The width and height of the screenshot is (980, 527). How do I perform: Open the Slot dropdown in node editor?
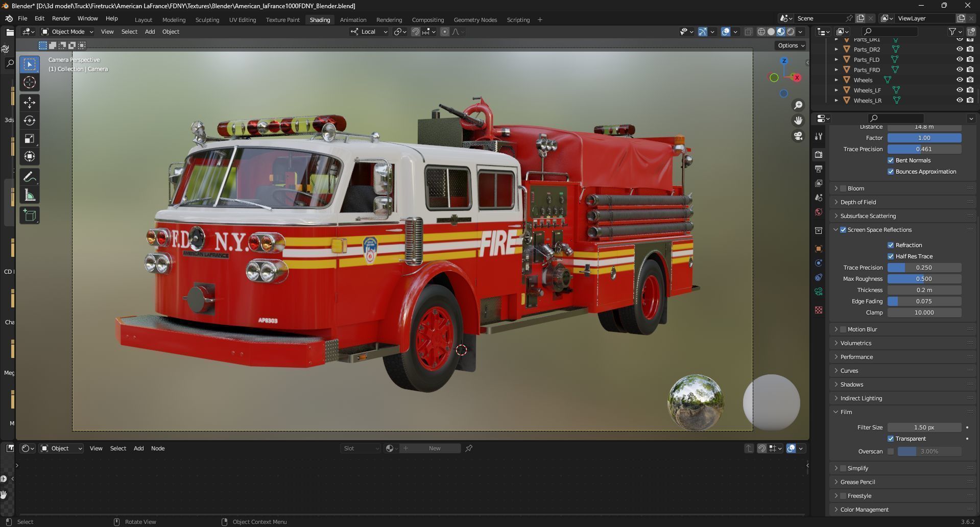(x=361, y=448)
